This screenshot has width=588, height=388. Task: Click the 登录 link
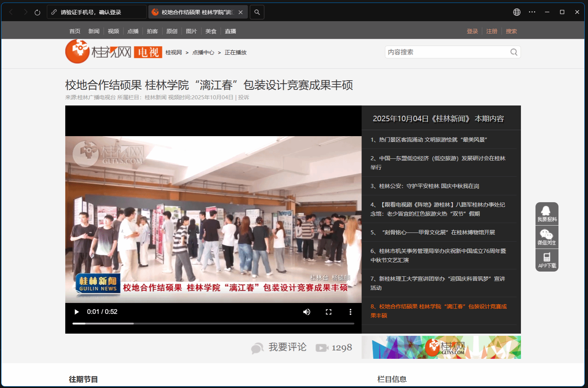pos(472,31)
